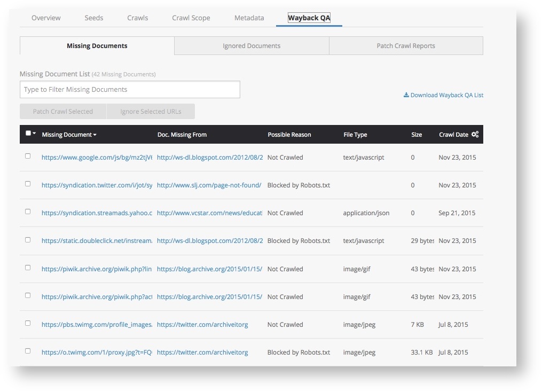Click the Ignore Selected URLs button
Viewport: 542px width, 392px height.
[151, 112]
